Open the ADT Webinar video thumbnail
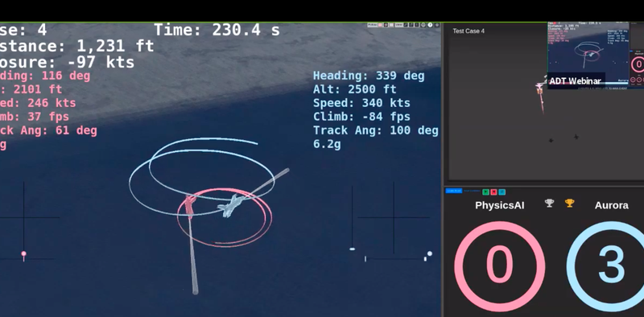Image resolution: width=644 pixels, height=317 pixels. click(588, 53)
